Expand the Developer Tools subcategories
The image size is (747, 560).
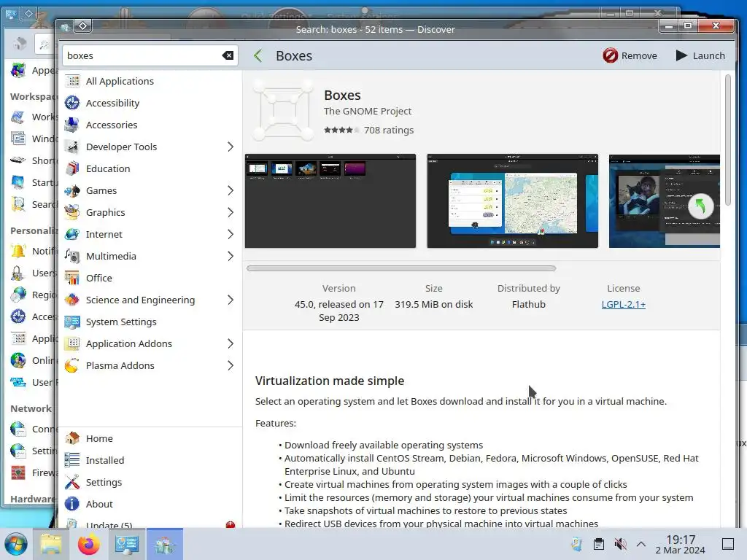pyautogui.click(x=231, y=147)
